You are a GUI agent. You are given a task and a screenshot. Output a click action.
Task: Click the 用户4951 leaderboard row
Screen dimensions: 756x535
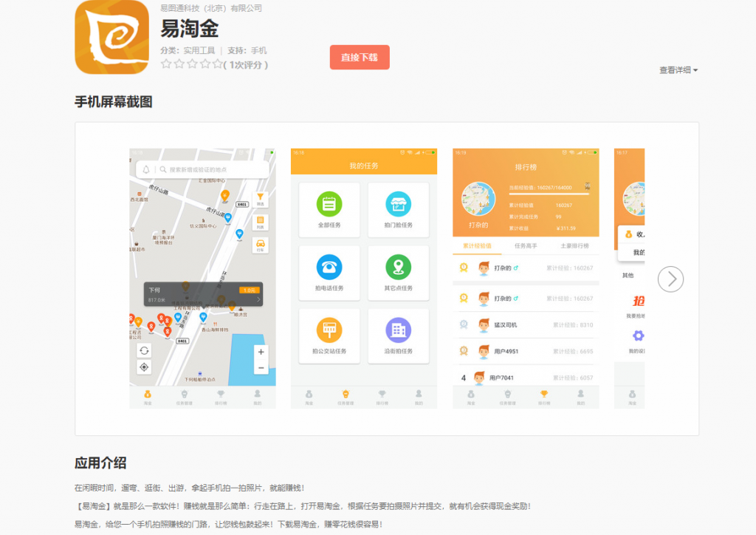[x=526, y=351]
